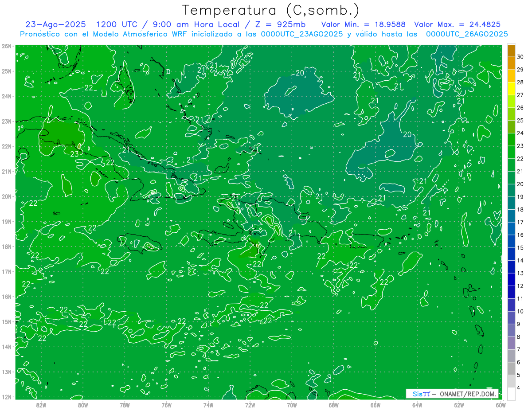Click the longitude label '60W'

click(x=501, y=404)
